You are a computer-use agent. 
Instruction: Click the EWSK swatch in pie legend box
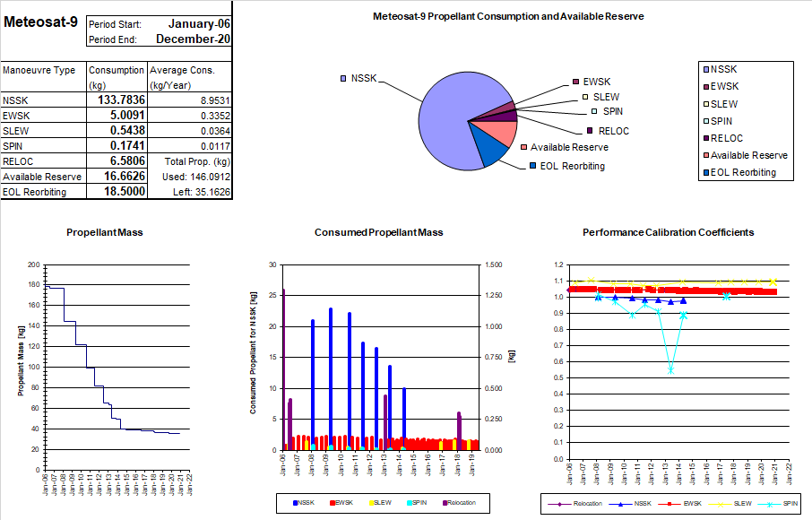(x=706, y=86)
